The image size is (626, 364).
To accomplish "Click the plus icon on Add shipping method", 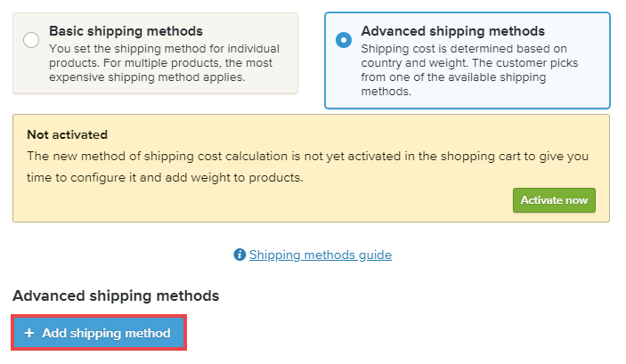I will 29,334.
